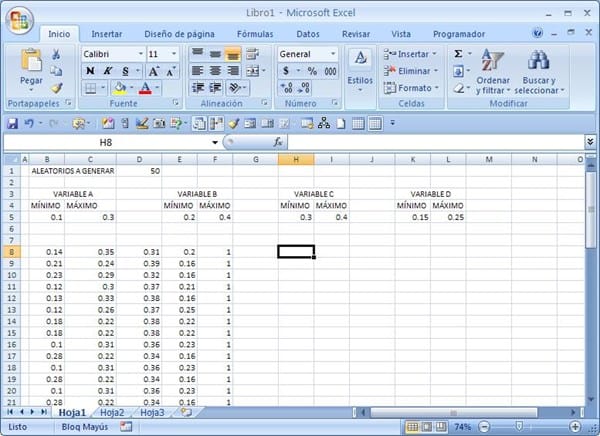The height and width of the screenshot is (436, 600).
Task: Click the Formato cells button
Action: [x=410, y=88]
